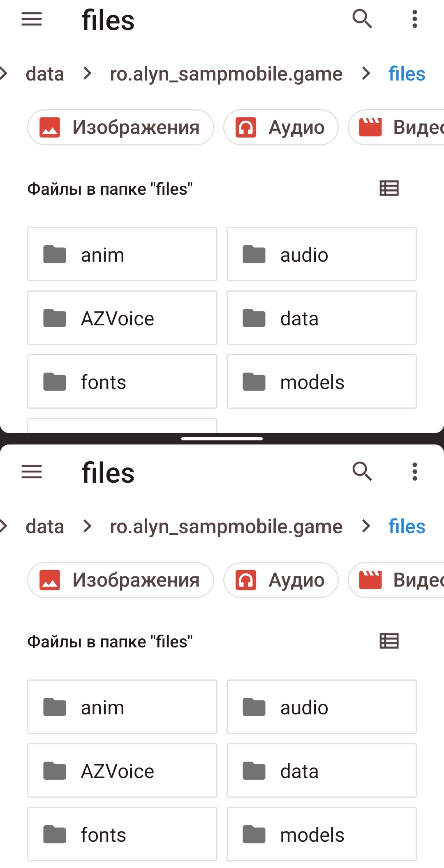Navigate to ro.alyn_sampmobile.game breadcrumb in bottom window
Screen dimensions: 444x868
[226, 527]
